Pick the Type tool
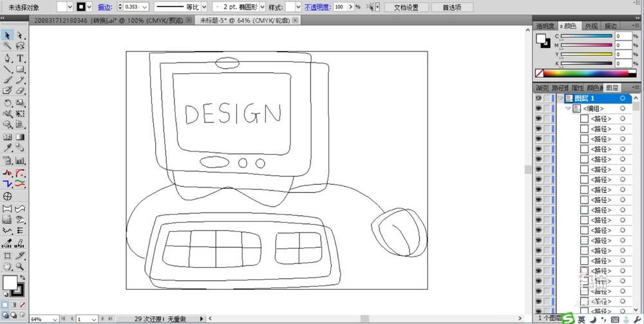This screenshot has height=324, width=644. 20,59
